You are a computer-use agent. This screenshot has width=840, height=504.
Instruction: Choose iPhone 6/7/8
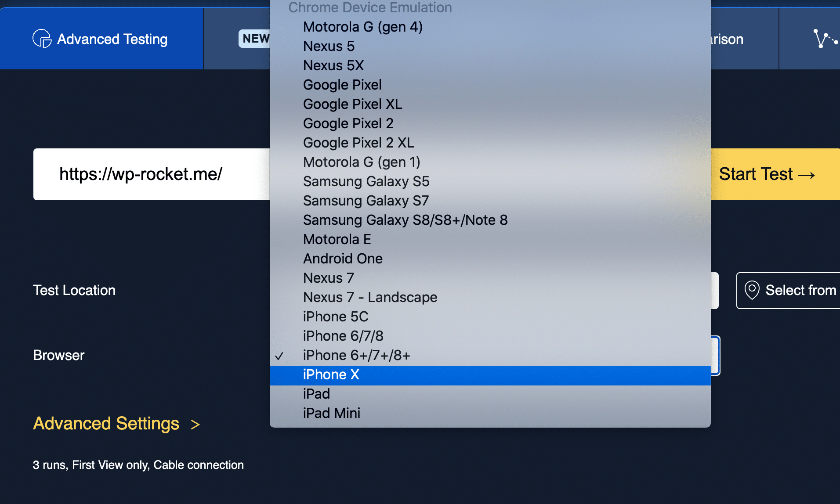(x=490, y=336)
